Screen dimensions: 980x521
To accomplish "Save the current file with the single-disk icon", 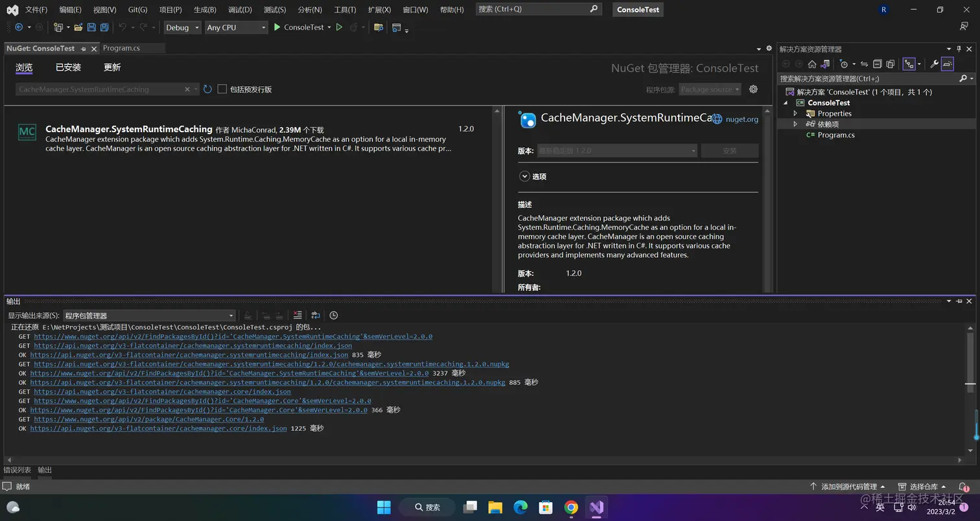I will (91, 27).
